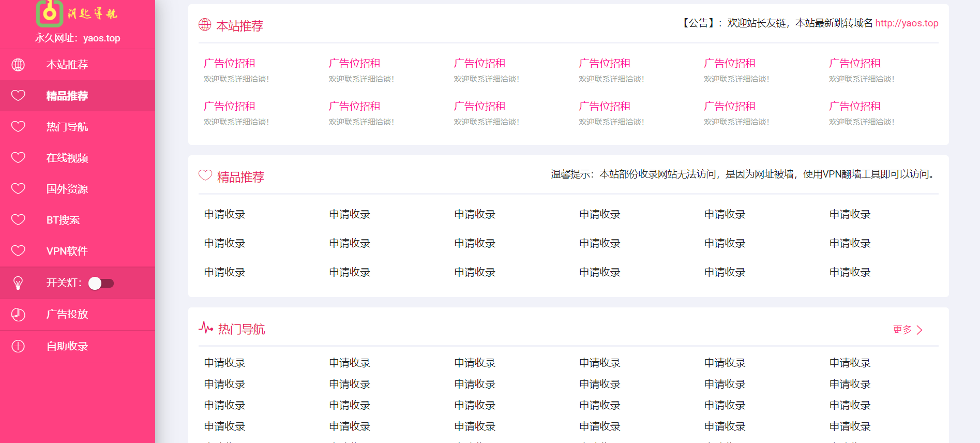
Task: Click the plus circle icon beside 自助收录
Action: (18, 346)
